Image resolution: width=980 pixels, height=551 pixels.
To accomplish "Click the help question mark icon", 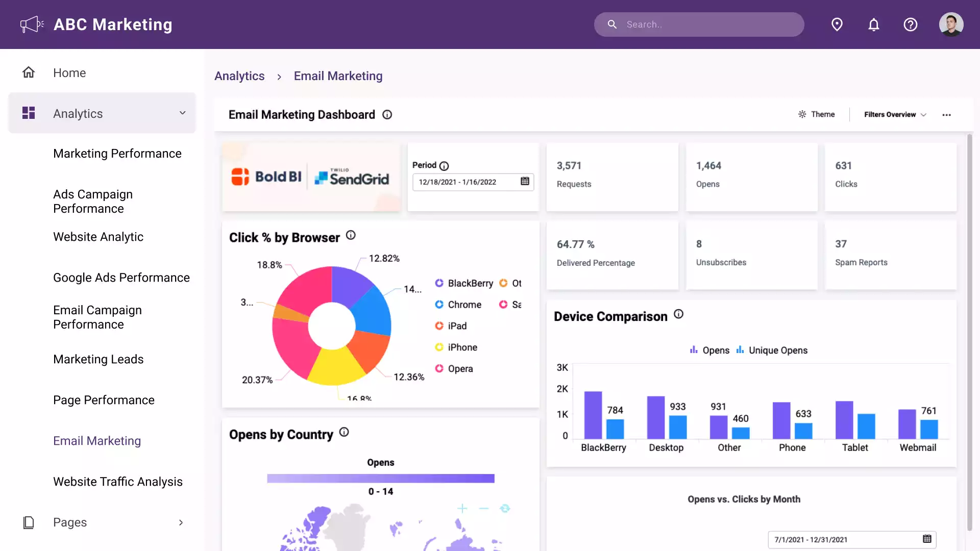I will [910, 24].
